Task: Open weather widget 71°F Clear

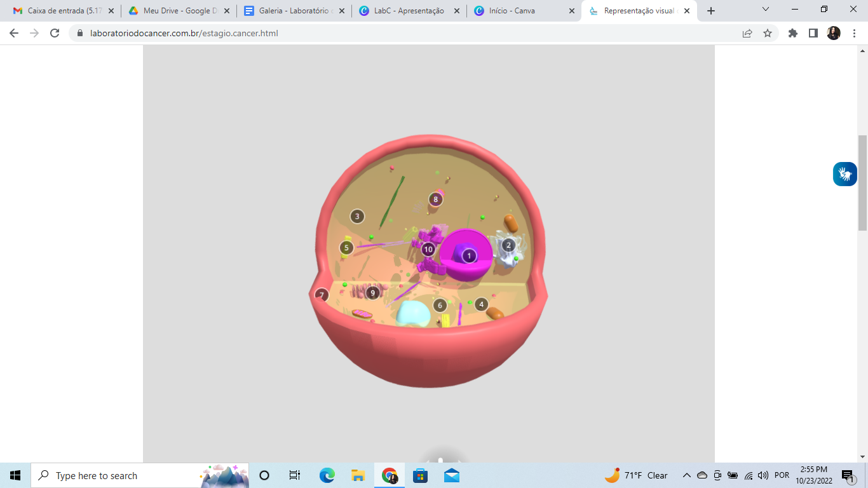Action: (x=637, y=475)
